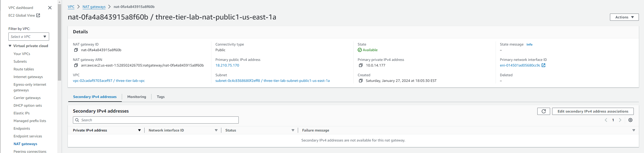
Task: Copy the primary private IPv4 address
Action: (361, 65)
